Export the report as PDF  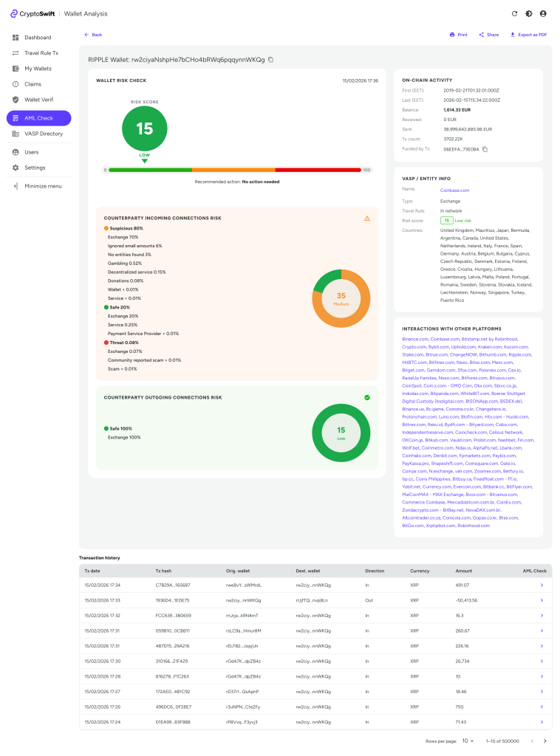pyautogui.click(x=528, y=35)
